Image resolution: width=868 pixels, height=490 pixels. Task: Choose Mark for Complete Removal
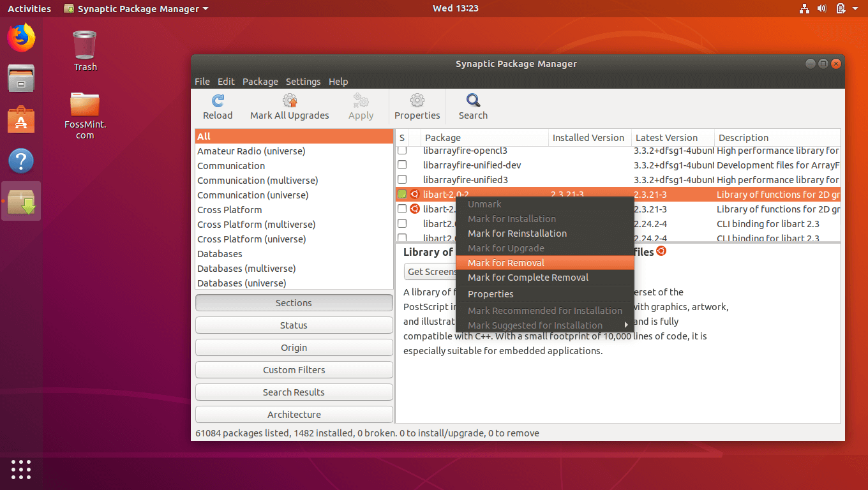(544, 278)
